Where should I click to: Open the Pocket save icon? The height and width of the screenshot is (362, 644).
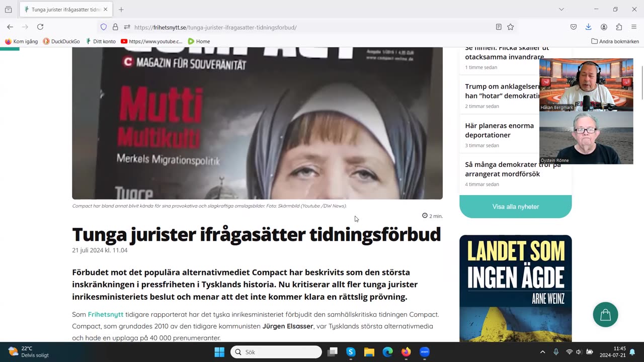click(x=574, y=27)
